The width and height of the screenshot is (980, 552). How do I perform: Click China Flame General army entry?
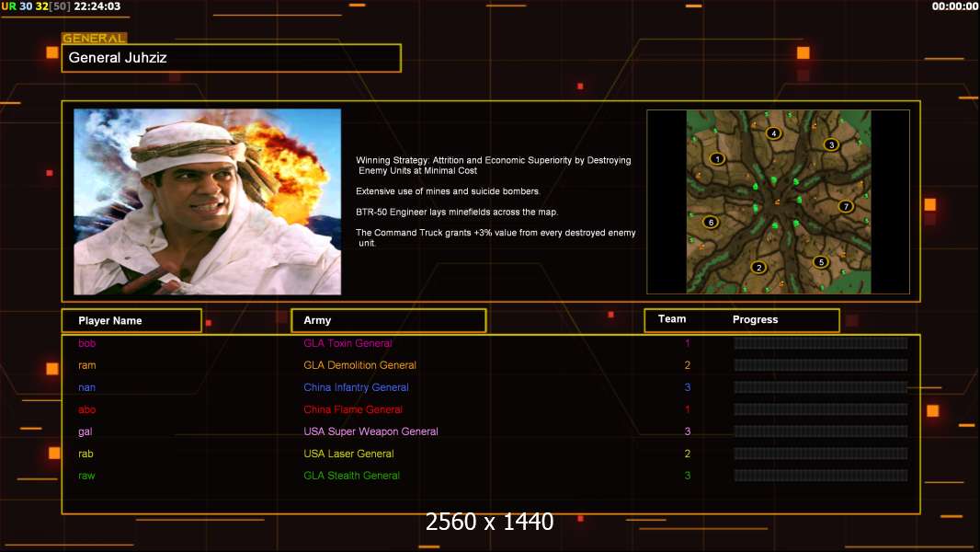click(x=353, y=409)
